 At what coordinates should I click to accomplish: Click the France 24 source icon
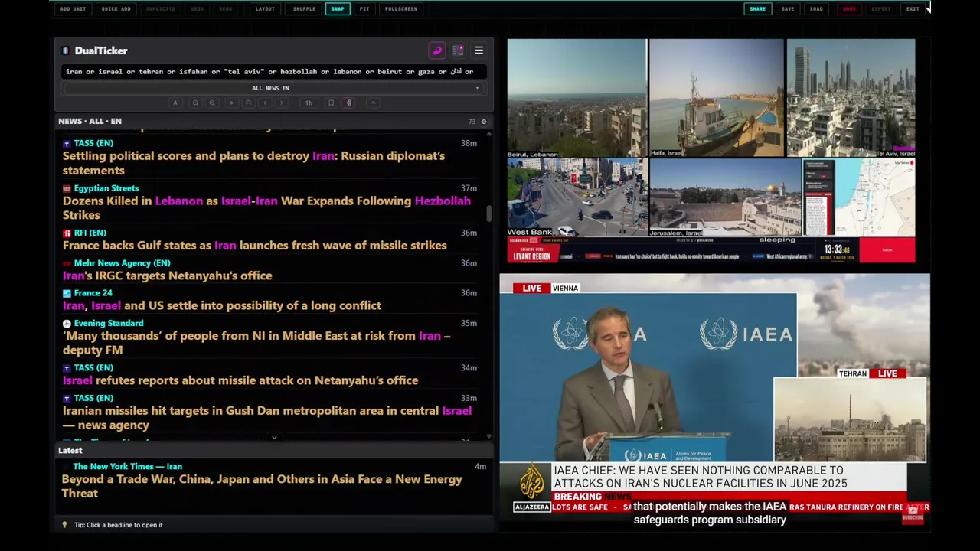[67, 293]
